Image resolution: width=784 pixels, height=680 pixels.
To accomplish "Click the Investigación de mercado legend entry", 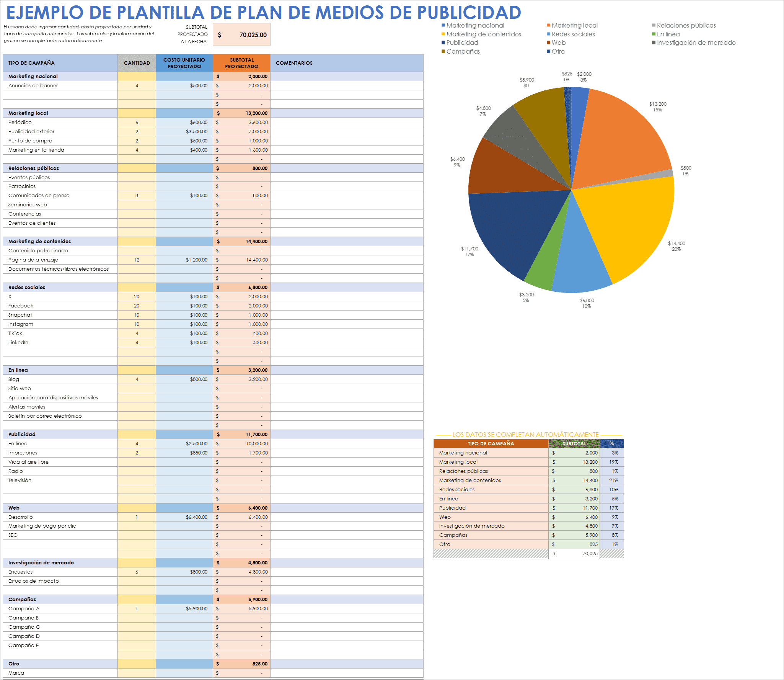I will point(694,42).
